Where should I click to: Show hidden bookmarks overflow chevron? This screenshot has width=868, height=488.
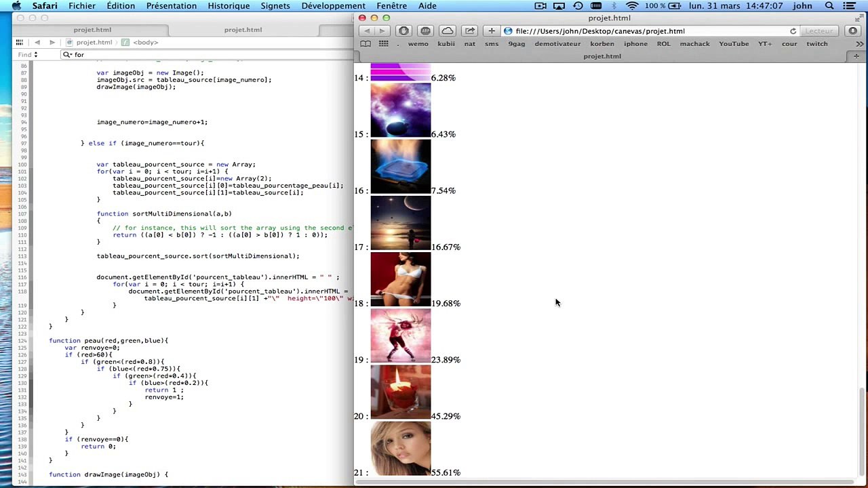click(860, 44)
